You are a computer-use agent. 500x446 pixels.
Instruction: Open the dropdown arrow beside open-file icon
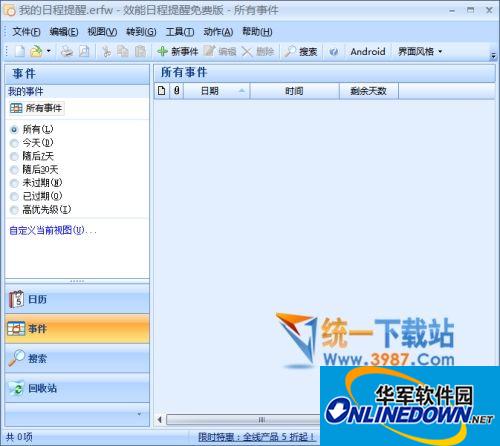click(49, 51)
